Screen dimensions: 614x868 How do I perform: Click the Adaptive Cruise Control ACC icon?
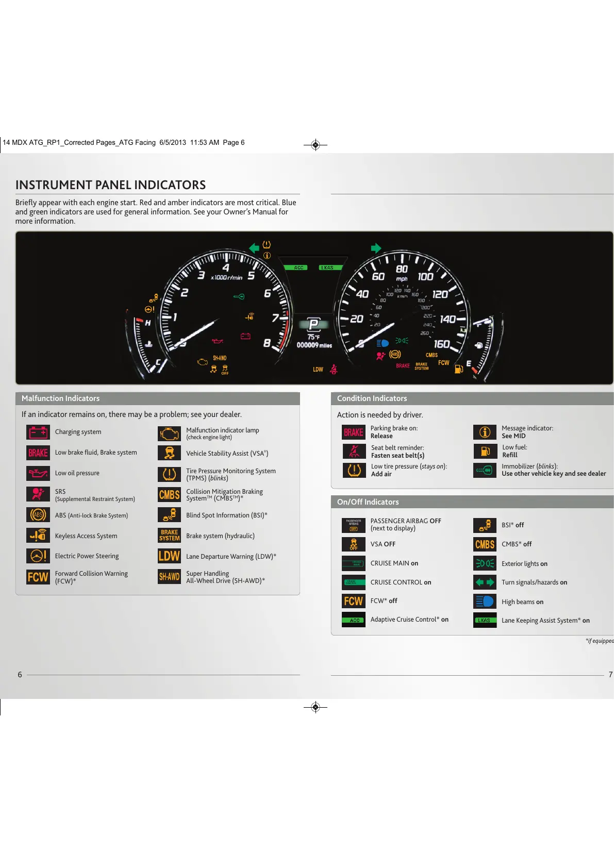(354, 620)
